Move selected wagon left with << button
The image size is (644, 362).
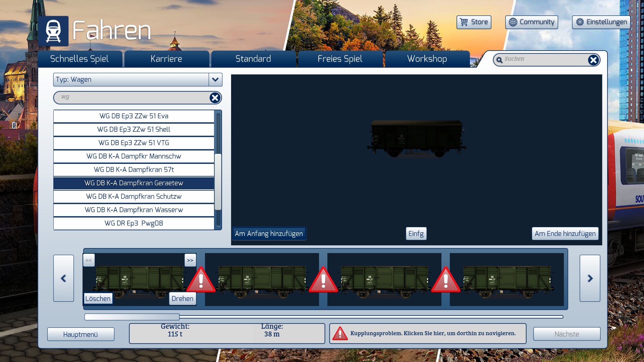pos(89,260)
